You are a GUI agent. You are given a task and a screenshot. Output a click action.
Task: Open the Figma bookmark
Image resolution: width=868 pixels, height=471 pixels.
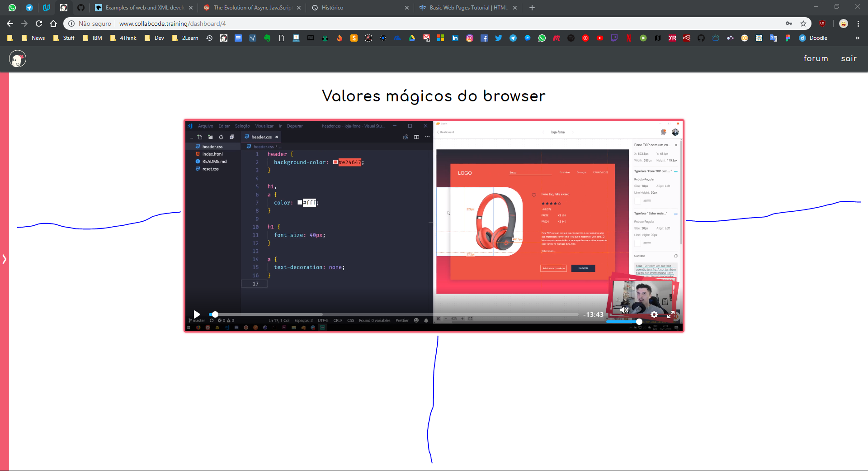coord(788,38)
